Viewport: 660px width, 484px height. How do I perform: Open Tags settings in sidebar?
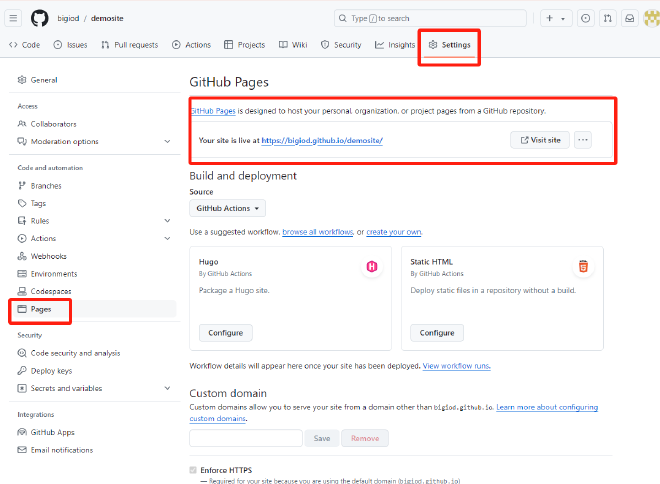pyautogui.click(x=32, y=203)
